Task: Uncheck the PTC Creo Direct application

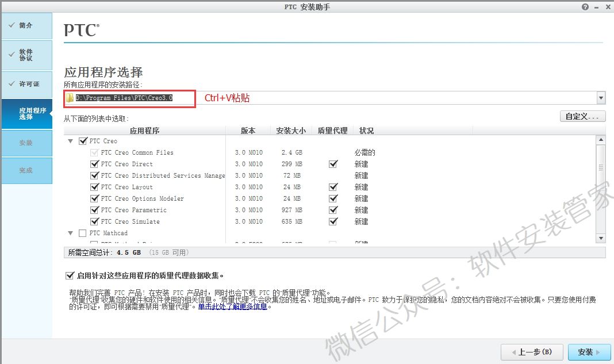Action: click(x=95, y=164)
